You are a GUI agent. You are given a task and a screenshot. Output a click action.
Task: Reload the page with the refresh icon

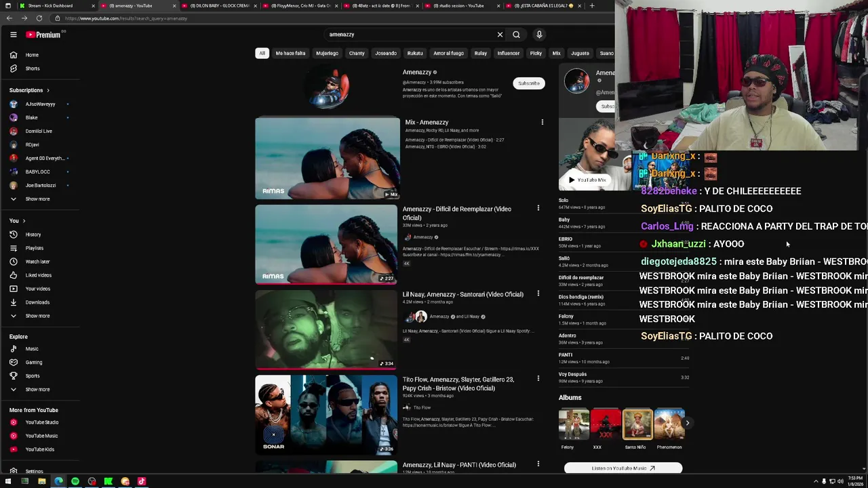(x=39, y=18)
